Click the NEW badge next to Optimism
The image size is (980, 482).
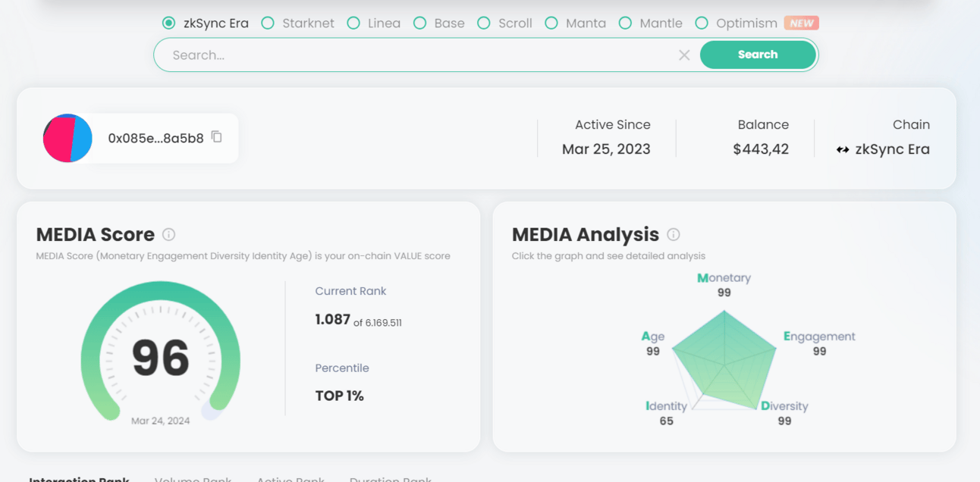[x=802, y=23]
